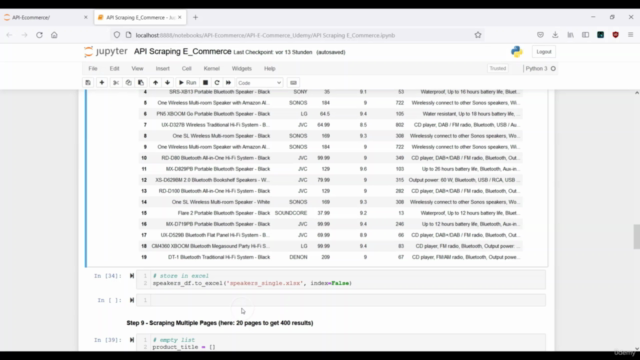Rename notebook title API Scraping E_Commerce

coord(182,51)
